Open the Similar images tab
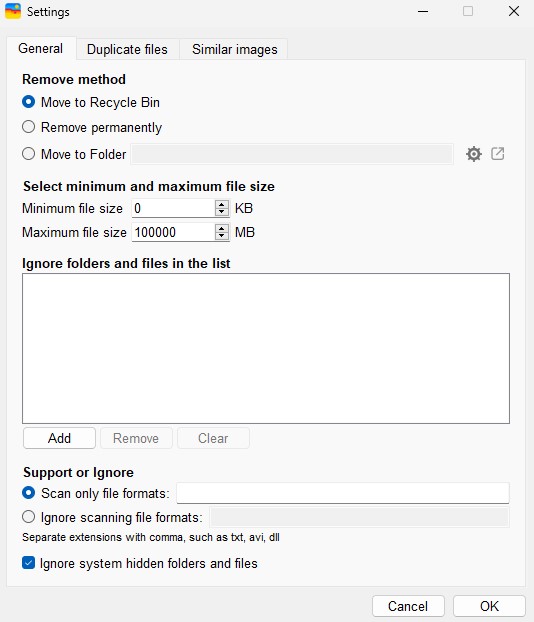Viewport: 534px width, 622px height. point(234,49)
